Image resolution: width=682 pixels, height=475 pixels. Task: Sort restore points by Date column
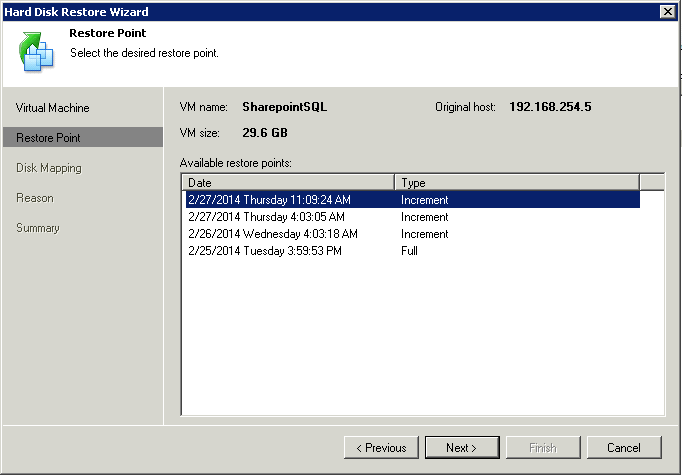288,183
